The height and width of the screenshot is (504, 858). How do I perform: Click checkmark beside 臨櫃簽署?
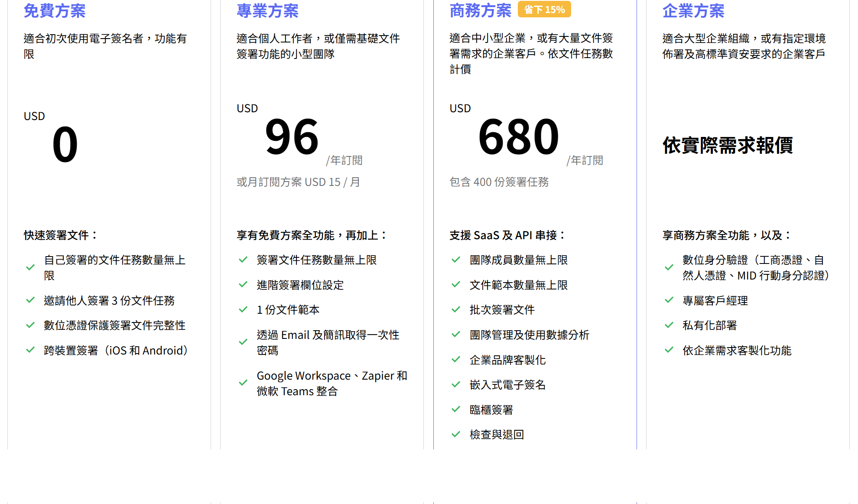pyautogui.click(x=456, y=409)
